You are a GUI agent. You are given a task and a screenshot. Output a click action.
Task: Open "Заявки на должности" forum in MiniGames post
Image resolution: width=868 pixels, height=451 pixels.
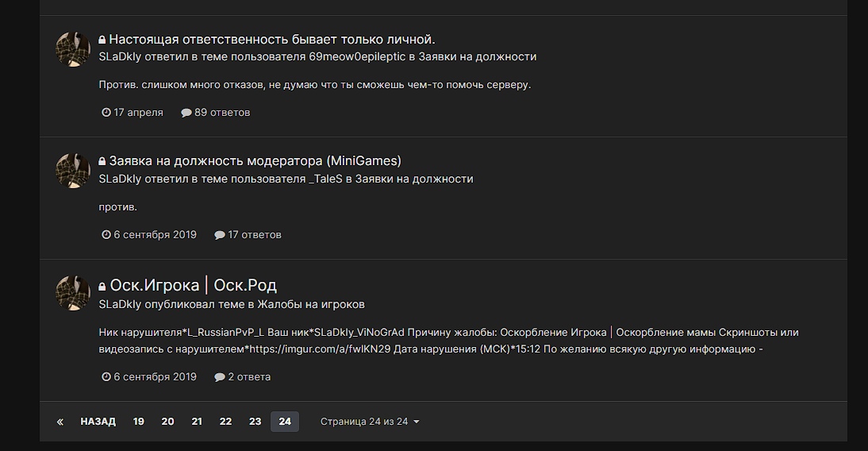[x=414, y=179]
